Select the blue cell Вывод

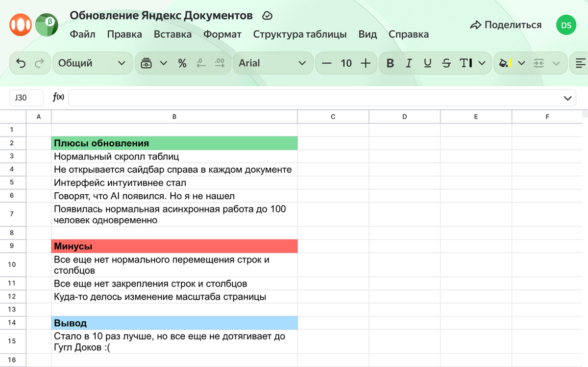(174, 323)
